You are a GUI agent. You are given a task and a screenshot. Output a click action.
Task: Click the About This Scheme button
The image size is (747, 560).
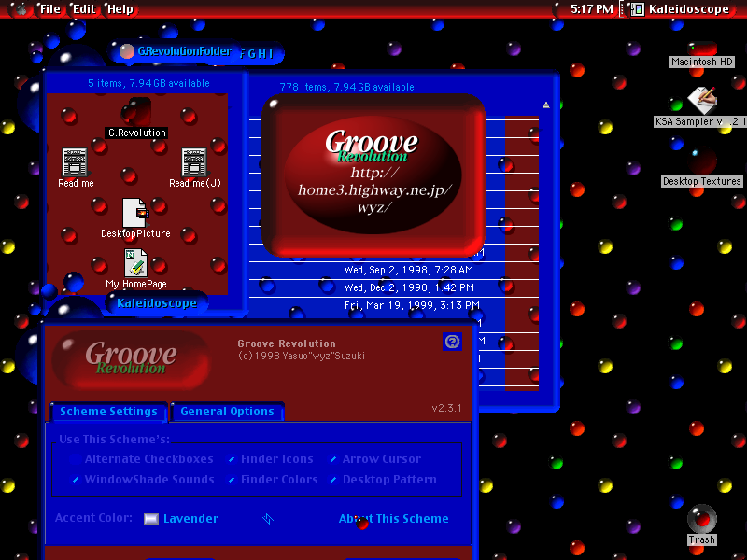[x=393, y=519]
